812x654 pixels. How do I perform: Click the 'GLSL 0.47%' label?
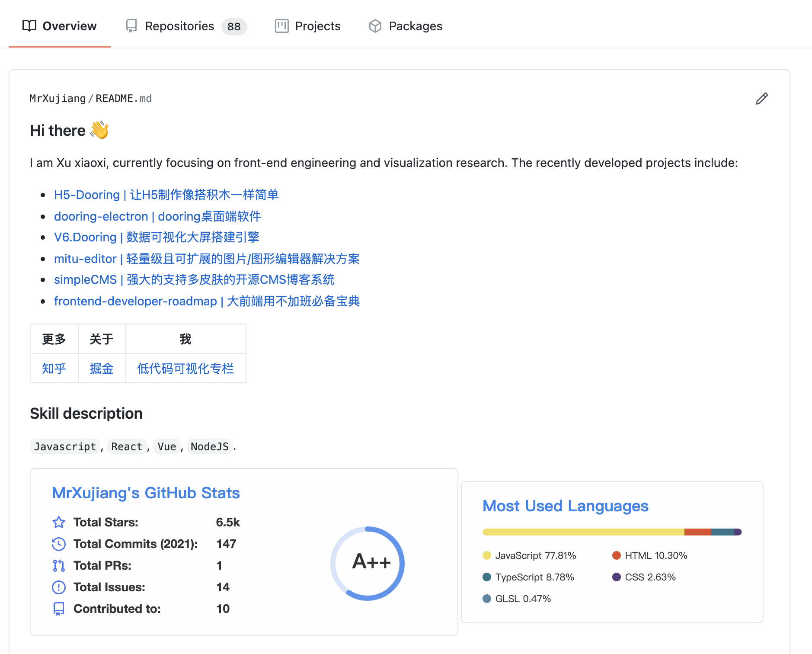523,599
